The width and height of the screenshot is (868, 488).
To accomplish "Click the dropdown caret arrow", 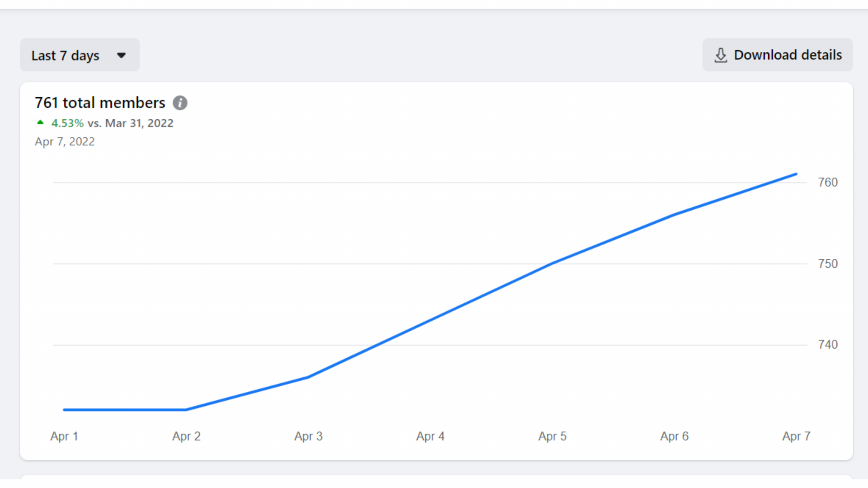I will [121, 55].
